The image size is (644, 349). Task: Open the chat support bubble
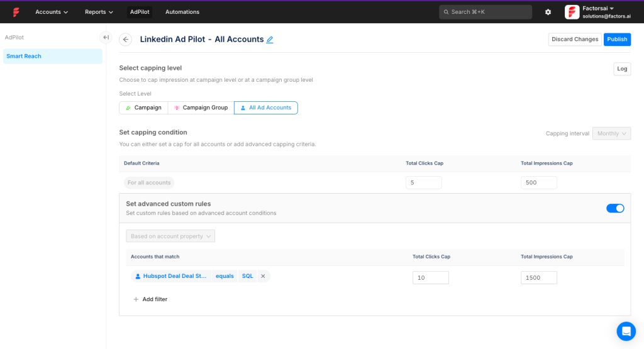626,331
